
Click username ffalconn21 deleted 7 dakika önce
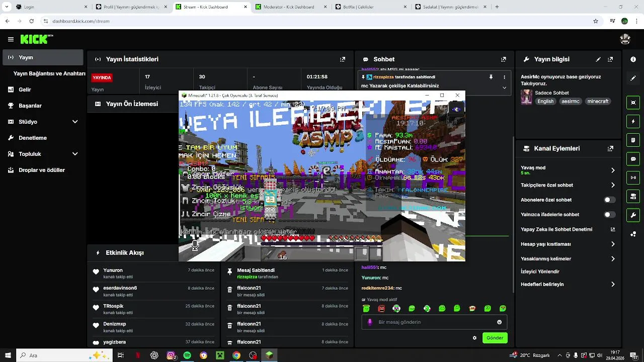click(x=249, y=288)
